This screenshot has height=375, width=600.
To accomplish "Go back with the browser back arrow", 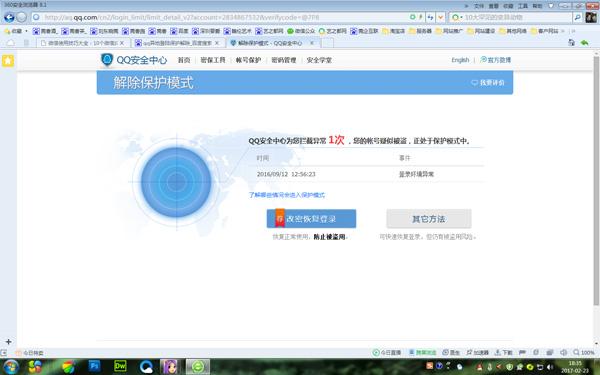I will pos(9,17).
